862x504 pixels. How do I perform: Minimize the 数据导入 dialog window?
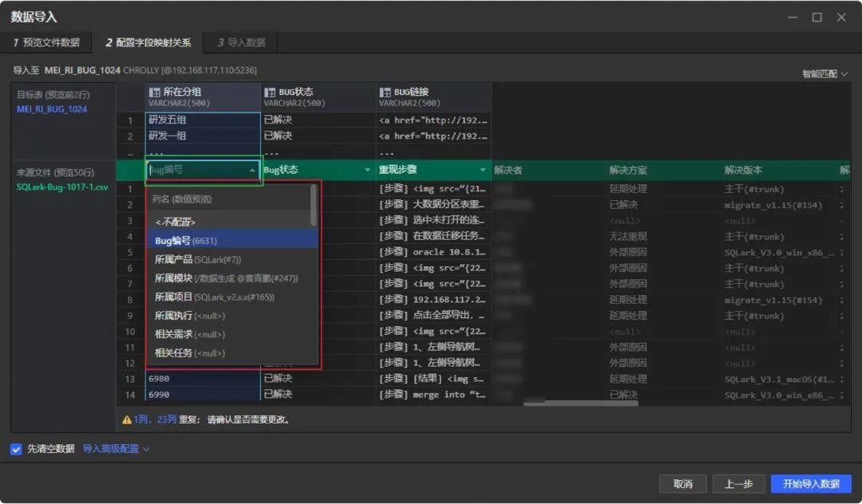point(793,17)
